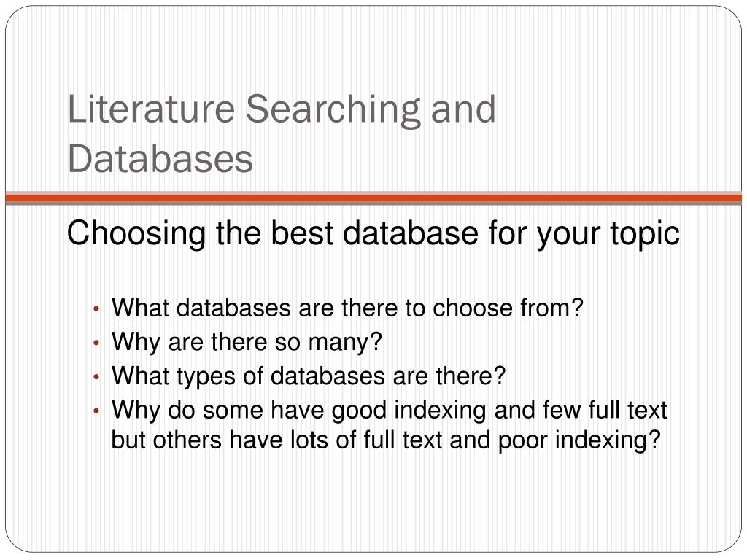Select the word 'many?' in second bullet
Screen dimensions: 747x560
[x=345, y=343]
